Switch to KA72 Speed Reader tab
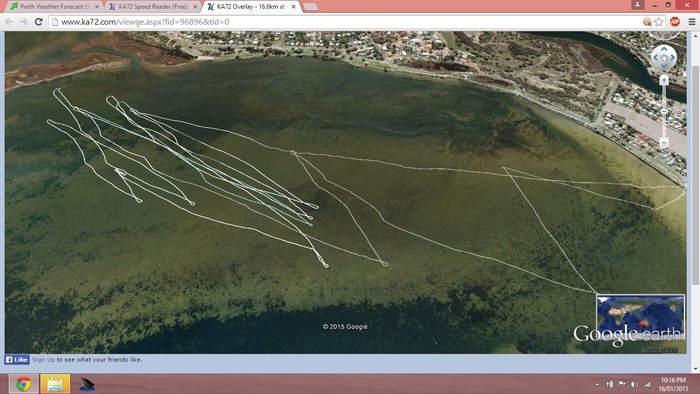This screenshot has height=394, width=700. click(x=153, y=7)
